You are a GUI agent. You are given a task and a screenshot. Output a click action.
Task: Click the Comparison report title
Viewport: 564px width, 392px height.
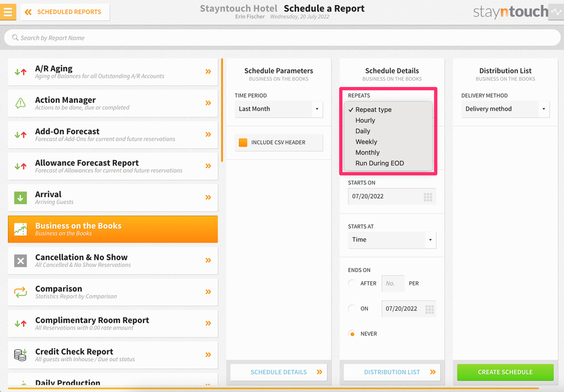coord(59,288)
